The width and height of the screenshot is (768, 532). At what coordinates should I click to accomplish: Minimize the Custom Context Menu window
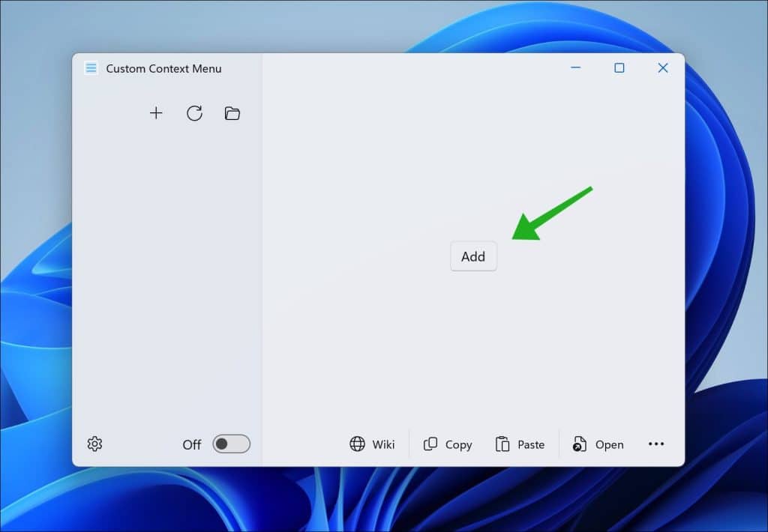point(575,67)
